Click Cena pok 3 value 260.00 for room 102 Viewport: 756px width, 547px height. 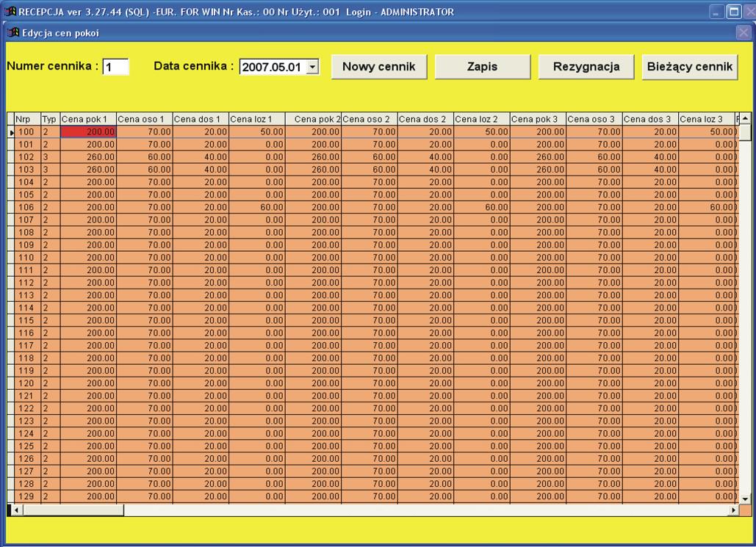tap(538, 157)
